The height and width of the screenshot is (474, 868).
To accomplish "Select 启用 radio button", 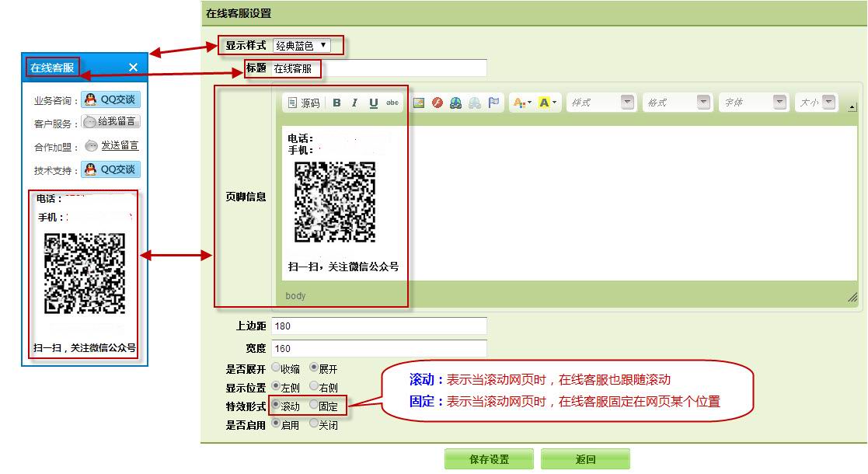I will coord(276,424).
